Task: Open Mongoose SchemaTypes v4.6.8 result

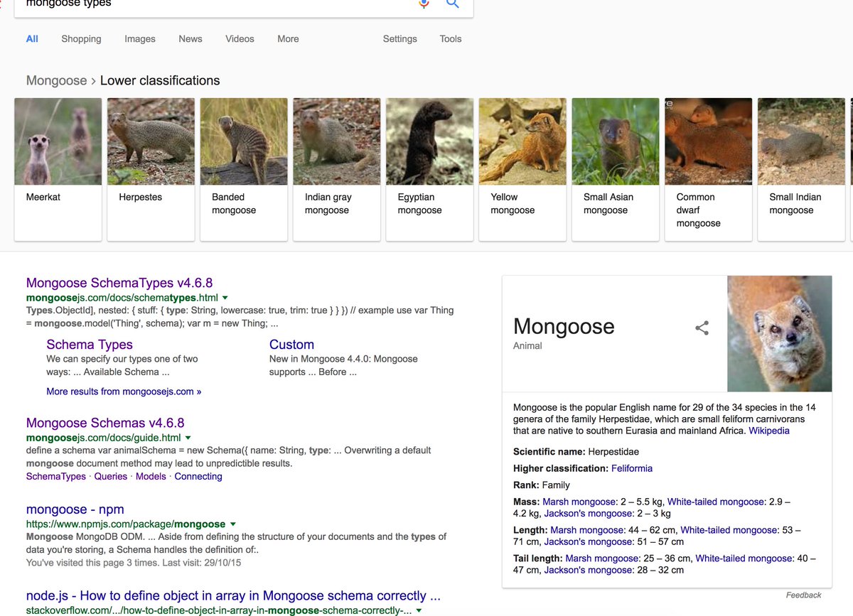Action: [x=119, y=283]
